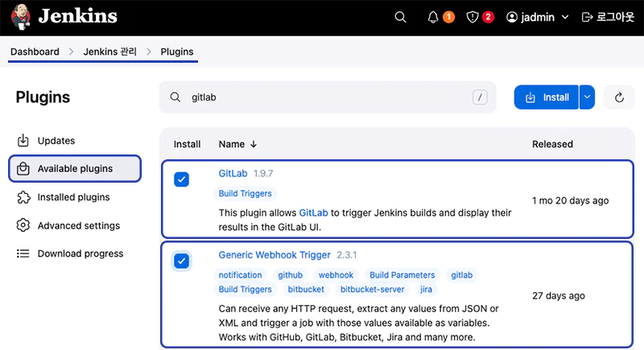This screenshot has width=644, height=350.
Task: Click the Jenkins butler logo
Action: [21, 17]
